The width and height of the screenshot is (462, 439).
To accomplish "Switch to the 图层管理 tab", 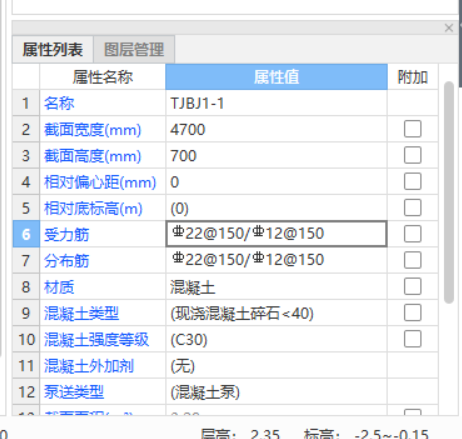I will coord(134,49).
